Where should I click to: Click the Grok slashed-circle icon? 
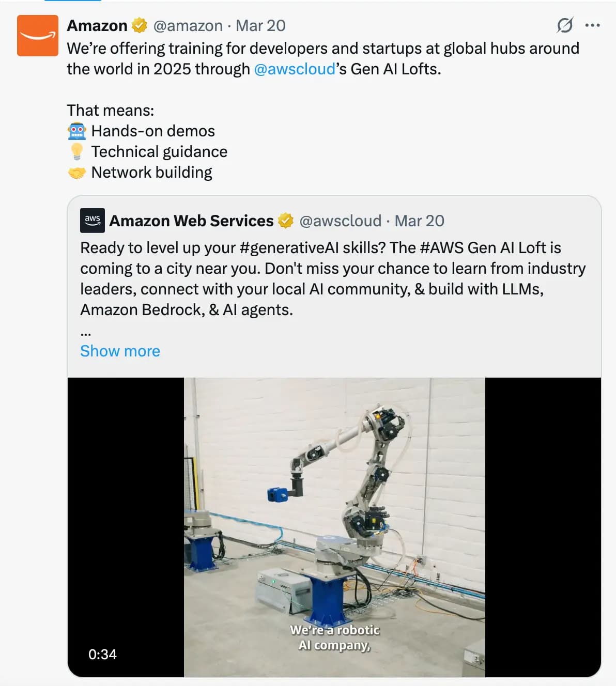click(564, 25)
